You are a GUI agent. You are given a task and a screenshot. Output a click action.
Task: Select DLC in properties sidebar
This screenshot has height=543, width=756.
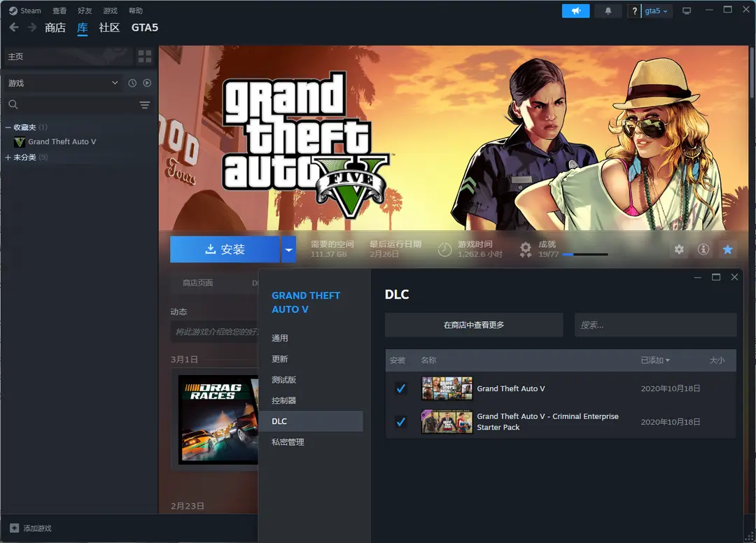pyautogui.click(x=311, y=421)
